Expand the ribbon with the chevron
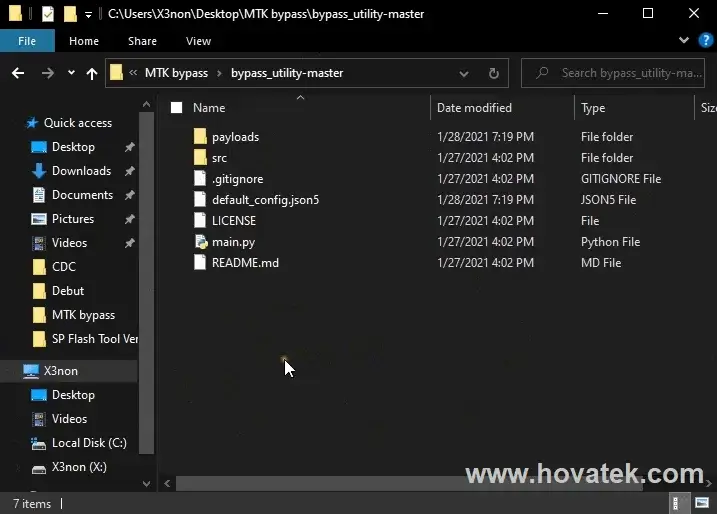The image size is (717, 514). click(684, 40)
